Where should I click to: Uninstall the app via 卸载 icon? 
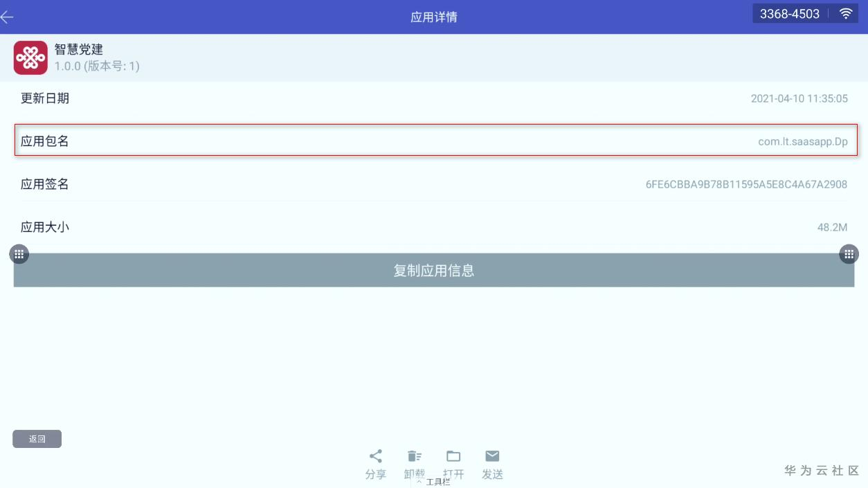click(x=415, y=464)
